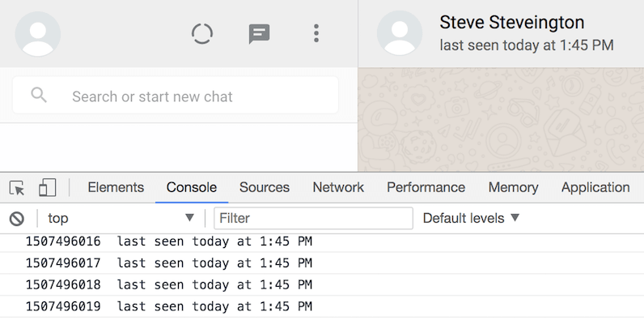Image resolution: width=644 pixels, height=320 pixels.
Task: Switch to the Network tab
Action: click(338, 188)
